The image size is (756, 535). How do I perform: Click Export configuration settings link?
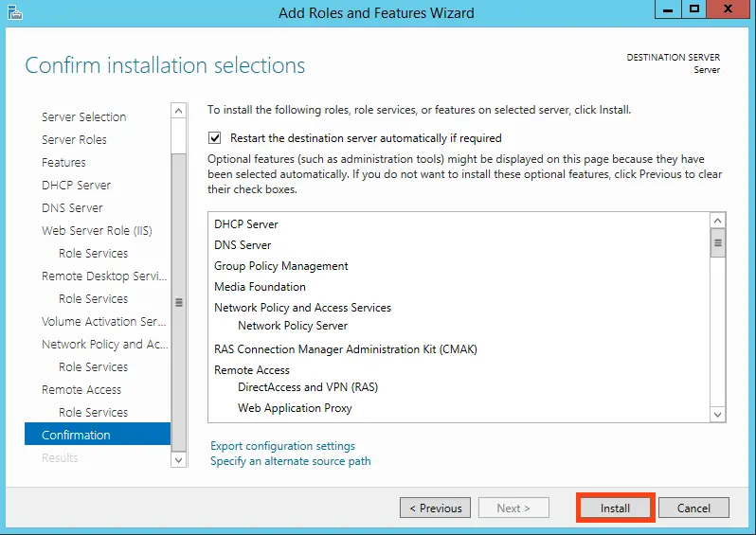[x=282, y=446]
